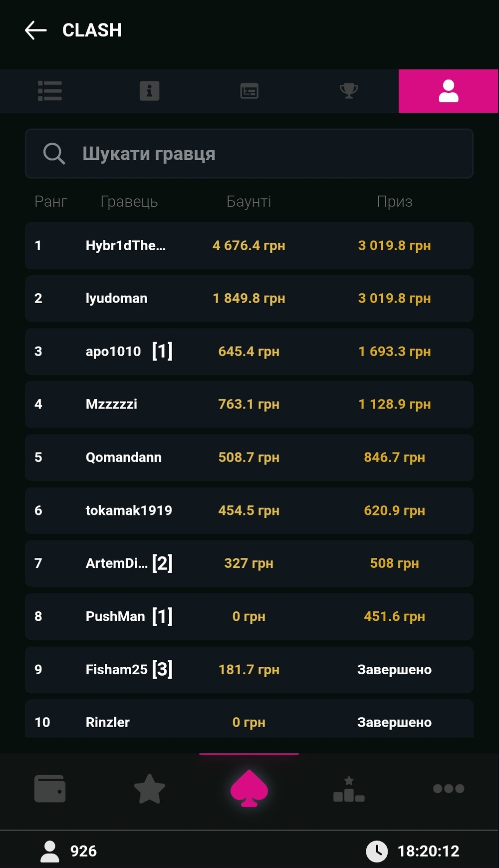499x868 pixels.
Task: Open the list view tab icon
Action: [50, 91]
